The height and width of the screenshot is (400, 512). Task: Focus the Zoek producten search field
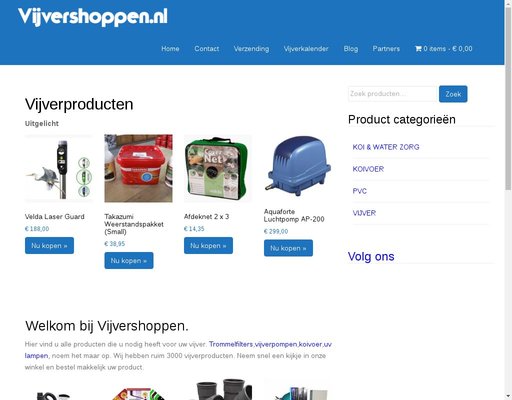tap(392, 94)
